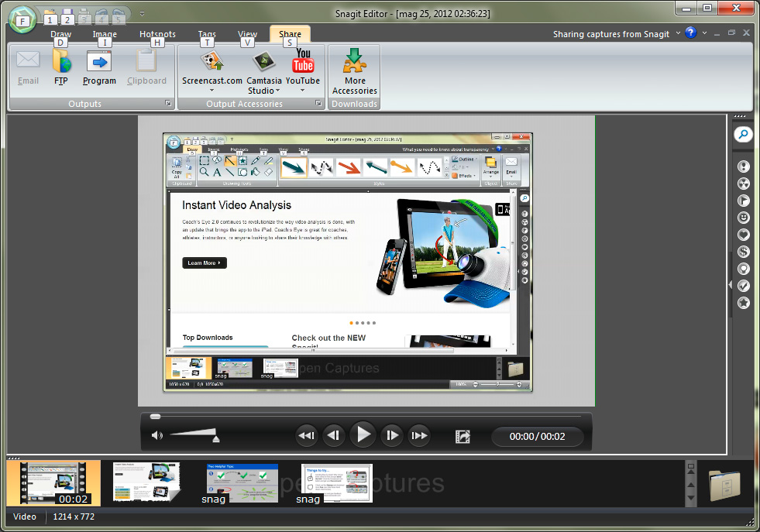Viewport: 760px width, 532px height.
Task: Click the save frame as image icon
Action: (463, 436)
